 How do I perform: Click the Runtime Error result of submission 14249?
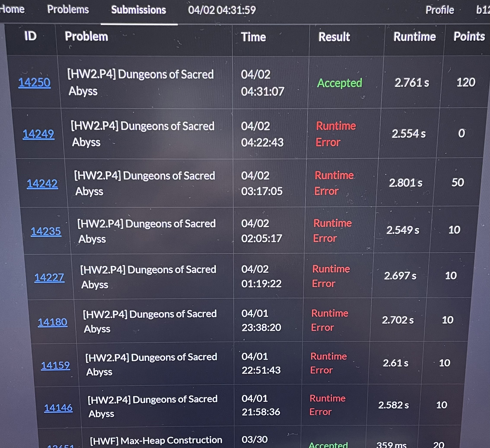[335, 134]
